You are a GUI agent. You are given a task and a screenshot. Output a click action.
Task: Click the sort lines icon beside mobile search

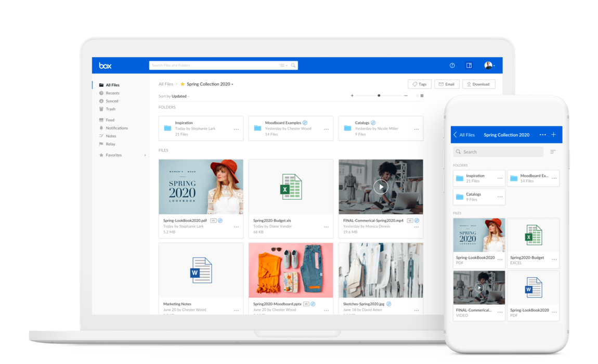click(x=553, y=152)
